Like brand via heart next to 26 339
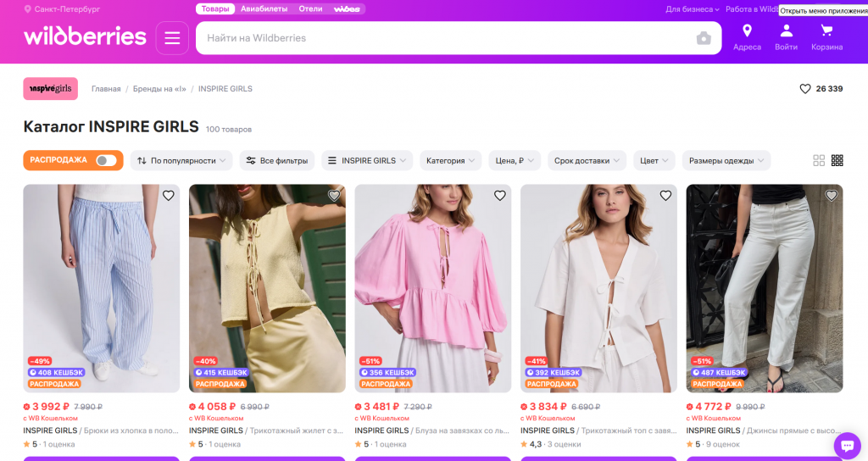This screenshot has width=868, height=461. point(805,88)
